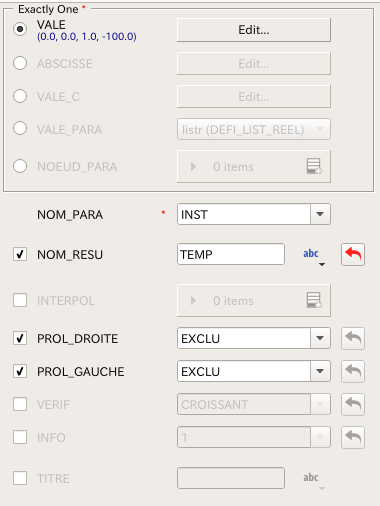
Task: Click the NOM_RESU field containing TEMP
Action: (231, 254)
